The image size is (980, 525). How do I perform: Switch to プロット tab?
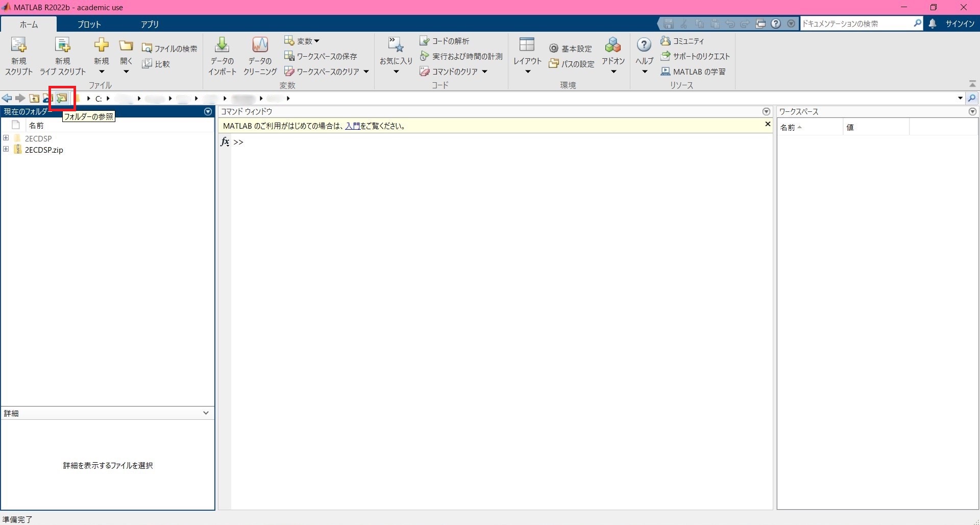[x=89, y=24]
